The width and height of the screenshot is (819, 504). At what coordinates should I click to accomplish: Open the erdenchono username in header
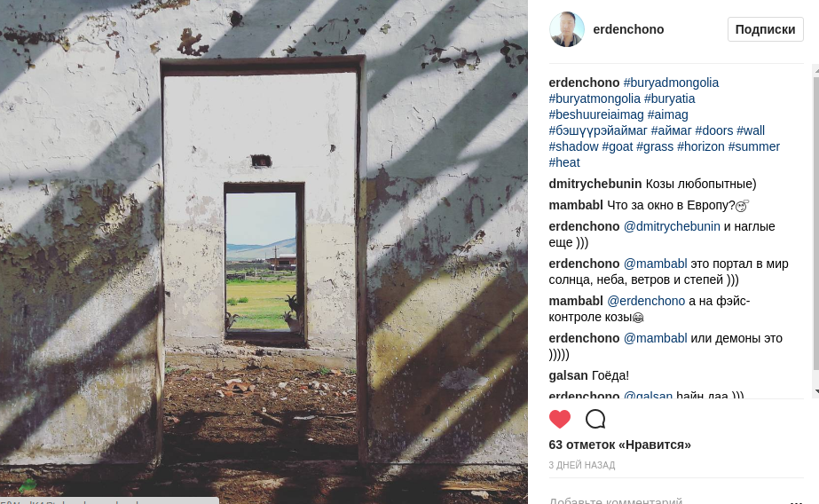[628, 29]
